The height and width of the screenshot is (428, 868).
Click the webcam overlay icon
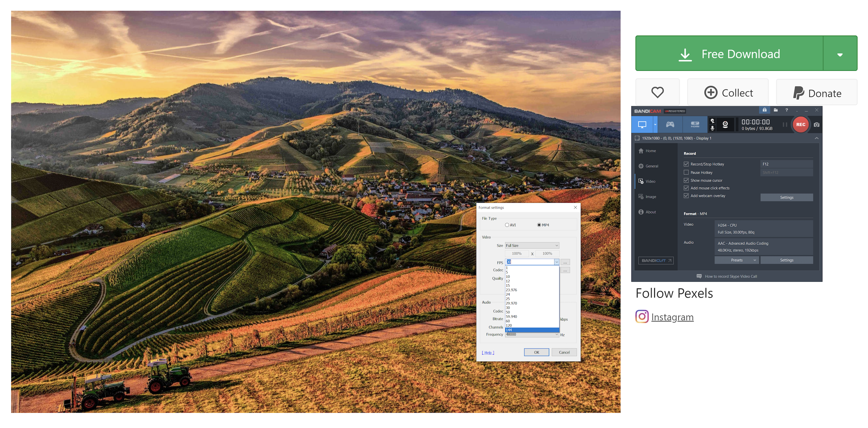pos(725,124)
